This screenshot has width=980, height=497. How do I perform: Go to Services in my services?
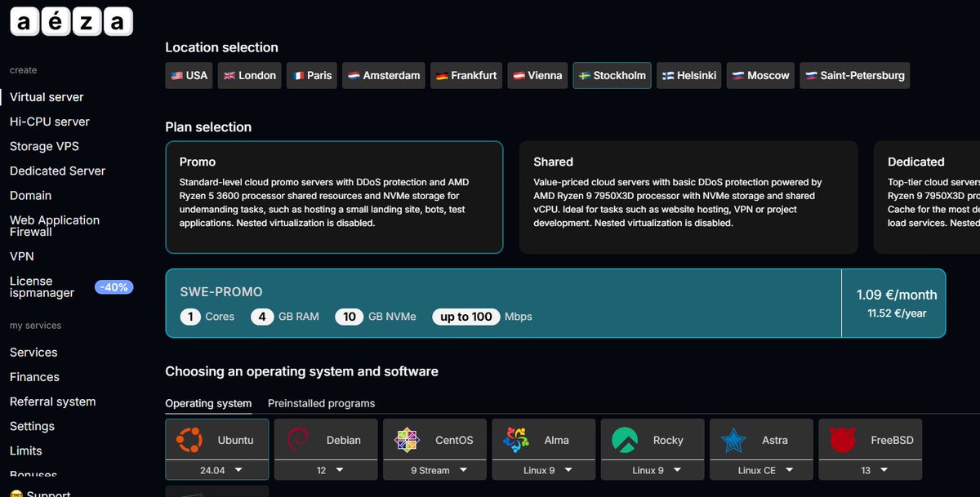click(x=33, y=353)
